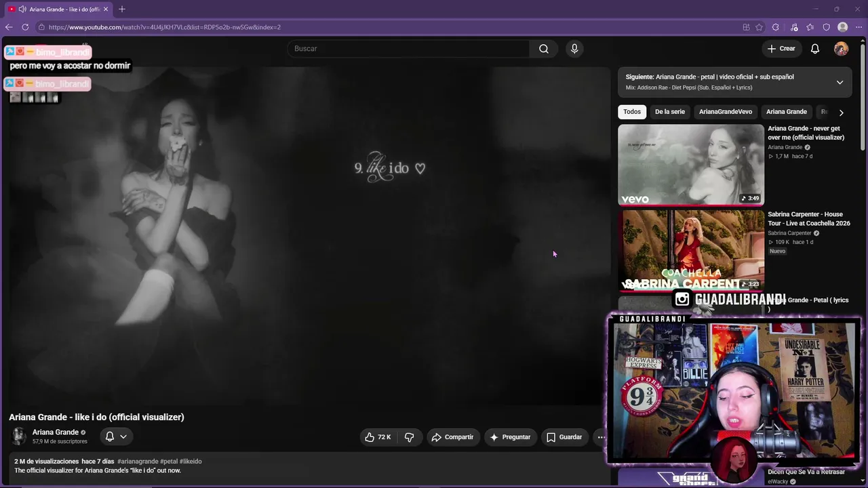The width and height of the screenshot is (868, 488).
Task: Open the 'Dicen Que Se Va a Retrasar' video
Action: point(806,472)
